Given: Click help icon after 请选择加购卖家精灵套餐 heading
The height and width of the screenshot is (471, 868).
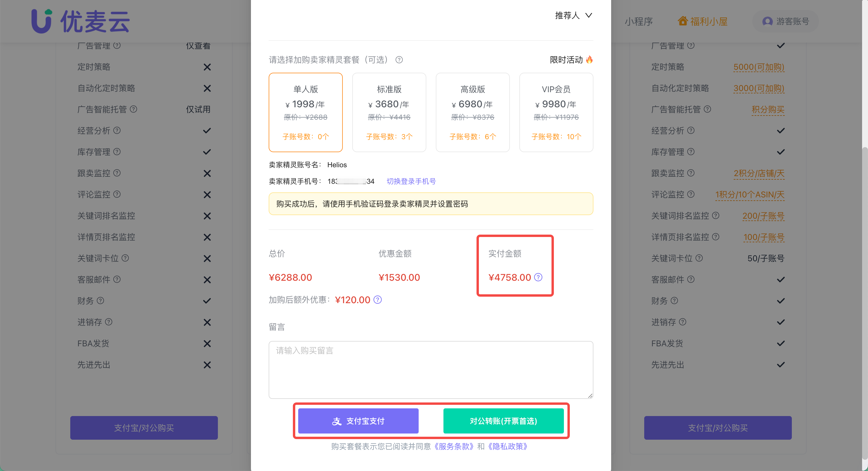Looking at the screenshot, I should pos(399,60).
